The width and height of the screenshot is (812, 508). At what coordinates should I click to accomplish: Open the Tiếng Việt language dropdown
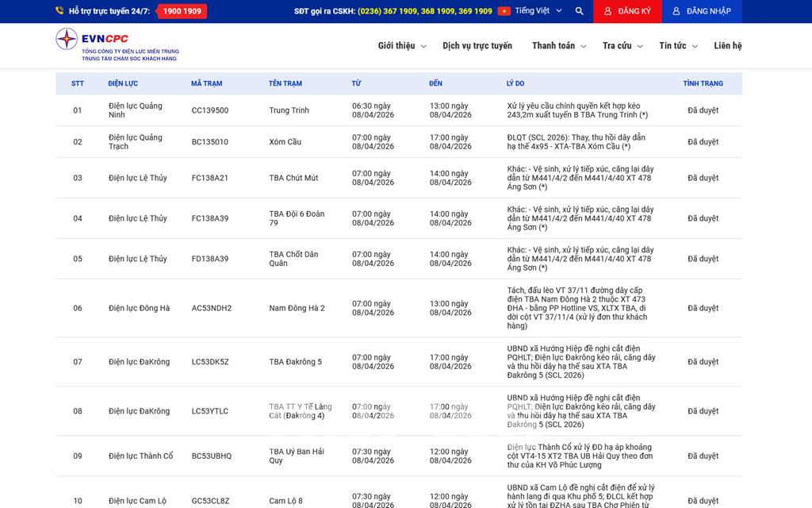(538, 11)
